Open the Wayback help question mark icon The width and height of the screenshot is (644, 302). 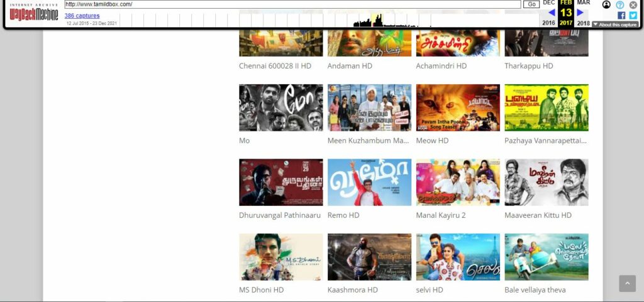click(619, 4)
